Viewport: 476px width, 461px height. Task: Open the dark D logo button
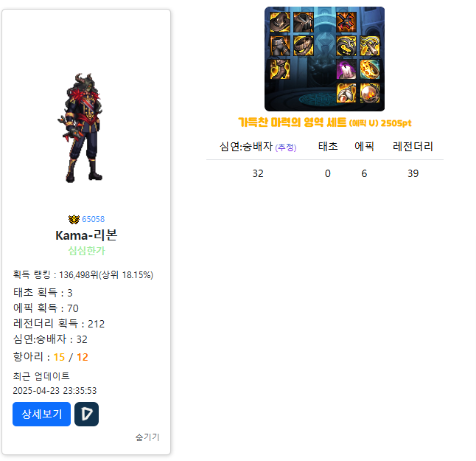[86, 414]
